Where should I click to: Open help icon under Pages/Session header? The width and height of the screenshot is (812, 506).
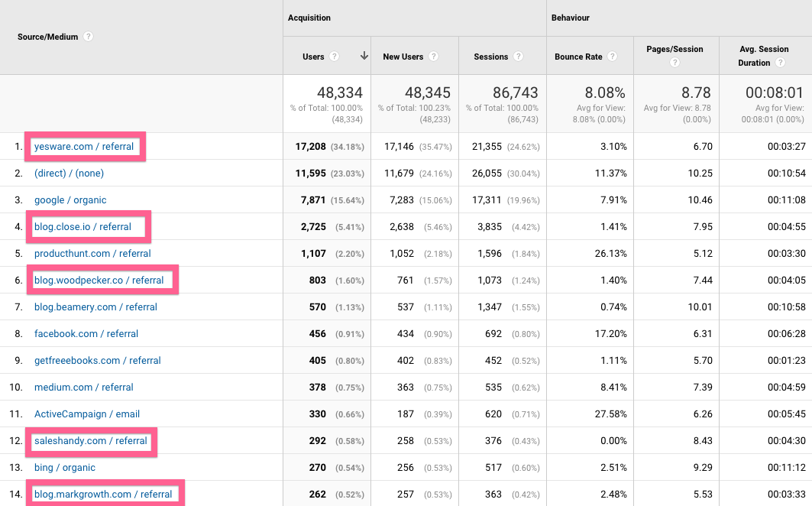click(x=675, y=63)
